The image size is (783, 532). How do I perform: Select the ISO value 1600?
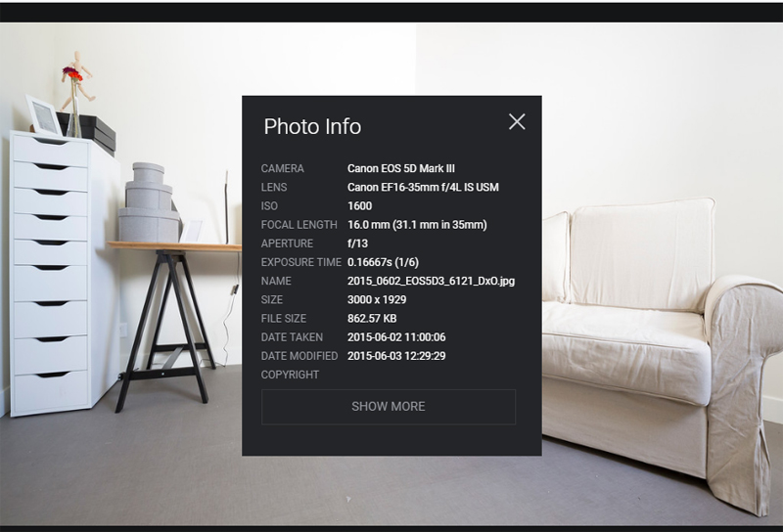click(359, 206)
